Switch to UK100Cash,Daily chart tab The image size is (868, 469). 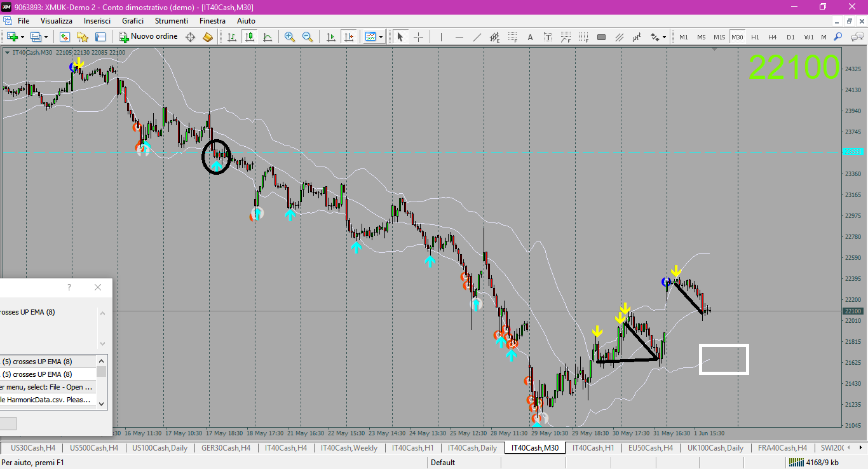pyautogui.click(x=715, y=448)
